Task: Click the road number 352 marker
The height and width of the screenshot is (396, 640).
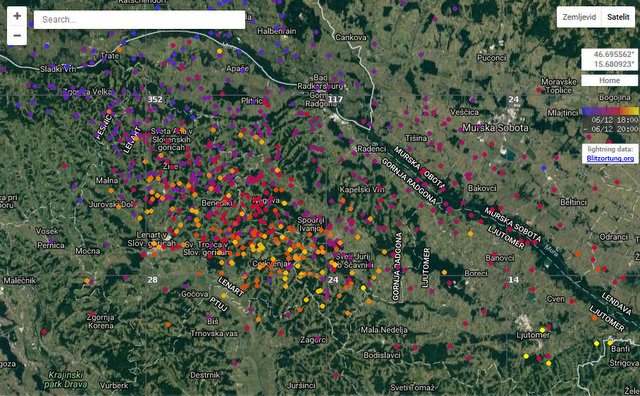Action: (155, 99)
